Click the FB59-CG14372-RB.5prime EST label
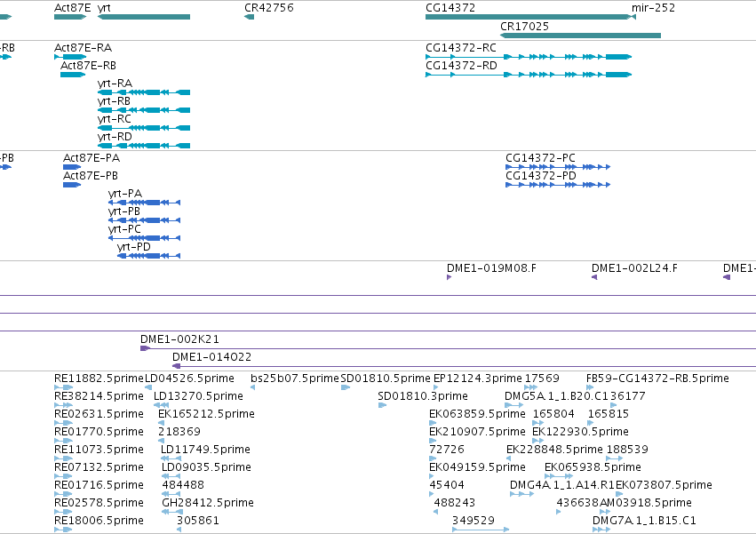 (x=657, y=379)
